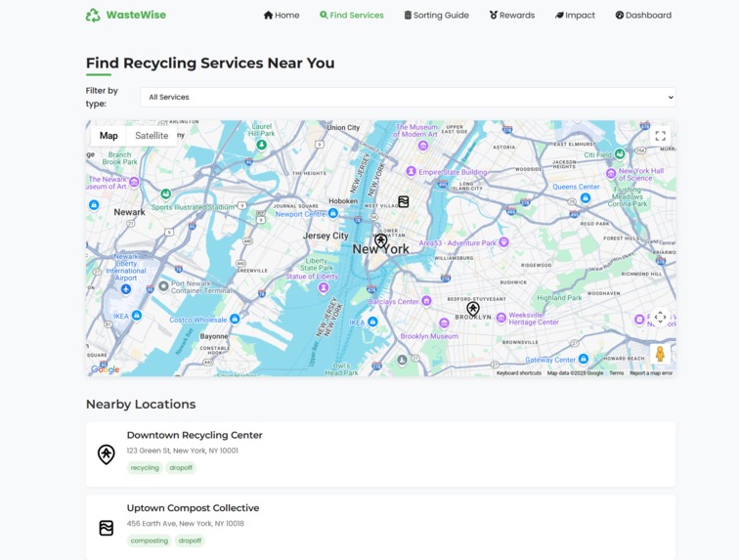The height and width of the screenshot is (560, 739).
Task: Open the Google logo on the map
Action: click(106, 369)
